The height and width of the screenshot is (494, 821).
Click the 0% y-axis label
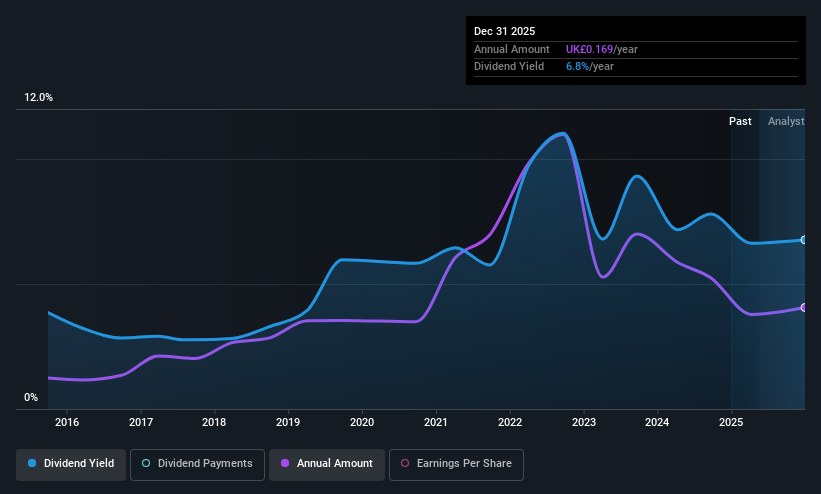click(31, 398)
